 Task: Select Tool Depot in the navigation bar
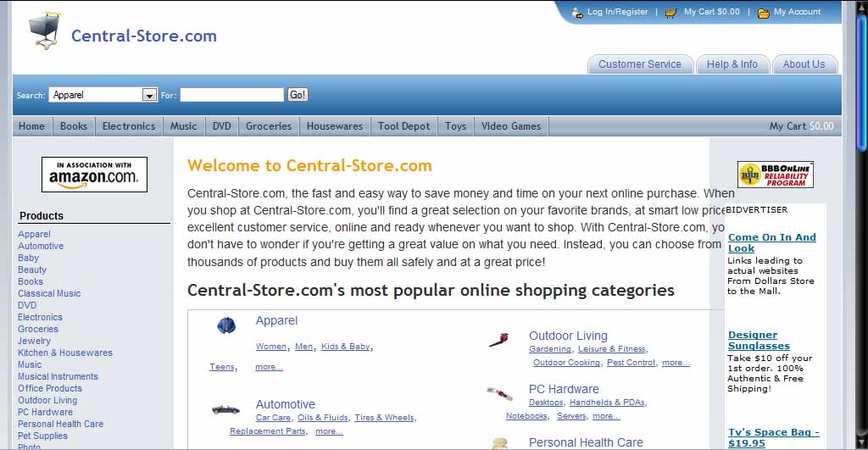403,126
